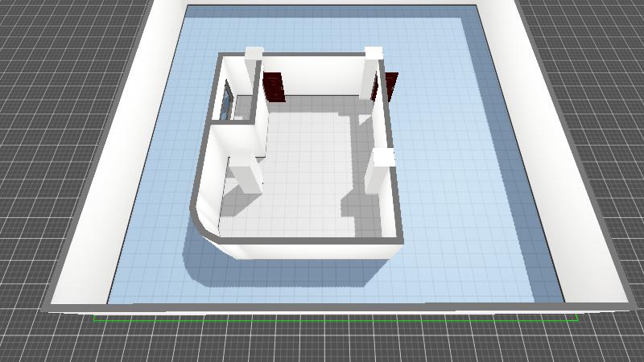Click the dark red door outside right wall

click(392, 85)
